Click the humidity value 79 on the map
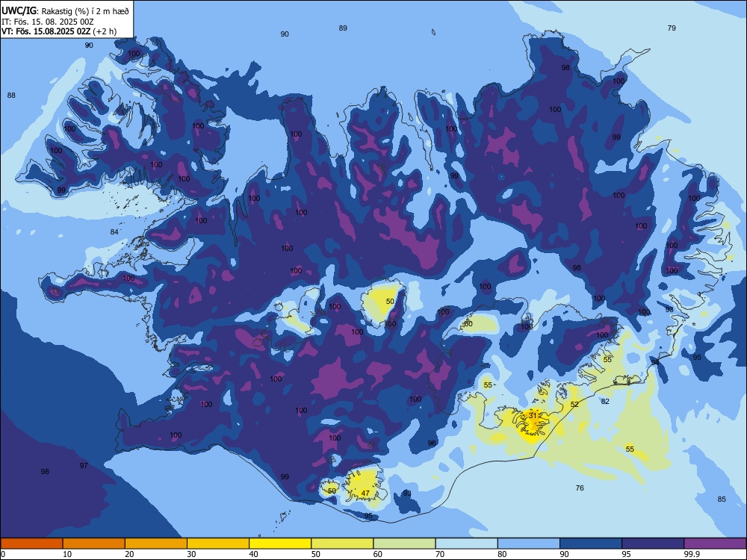The width and height of the screenshot is (747, 560). [672, 28]
